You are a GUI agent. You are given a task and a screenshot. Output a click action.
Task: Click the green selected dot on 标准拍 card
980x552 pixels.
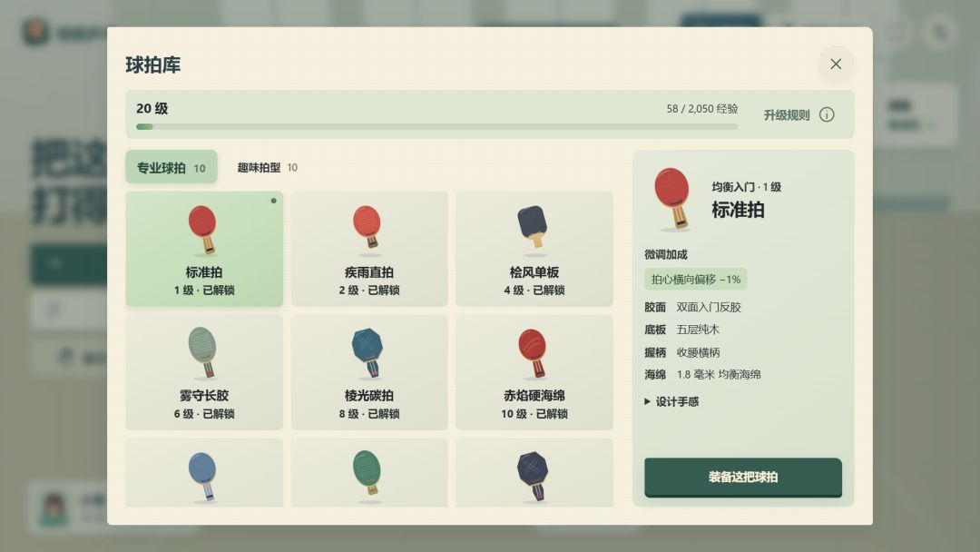click(x=273, y=201)
